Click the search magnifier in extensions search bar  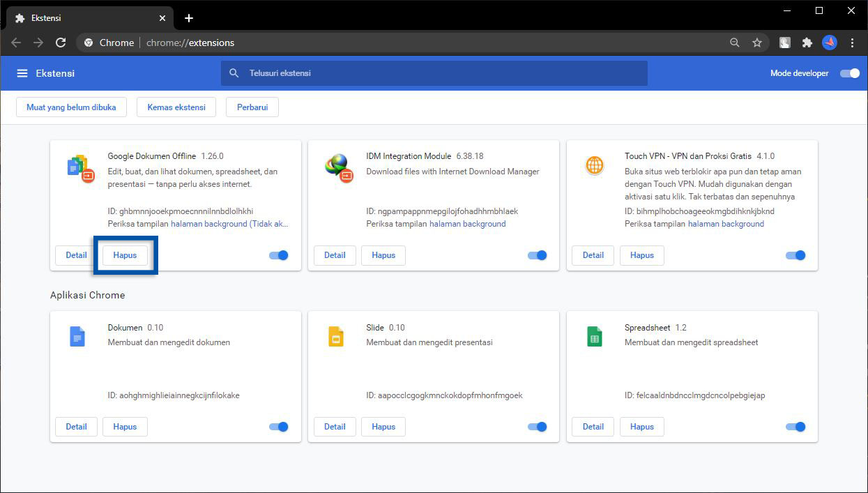(x=234, y=73)
